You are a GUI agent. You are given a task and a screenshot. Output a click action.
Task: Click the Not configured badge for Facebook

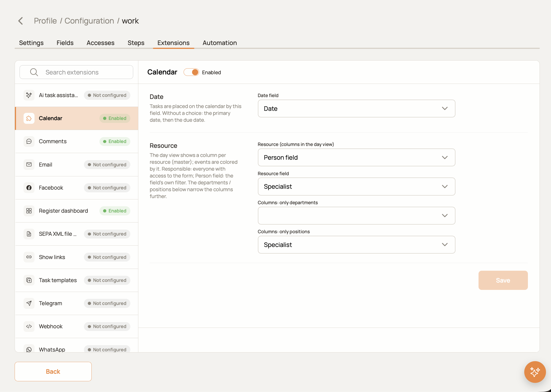coord(107,188)
